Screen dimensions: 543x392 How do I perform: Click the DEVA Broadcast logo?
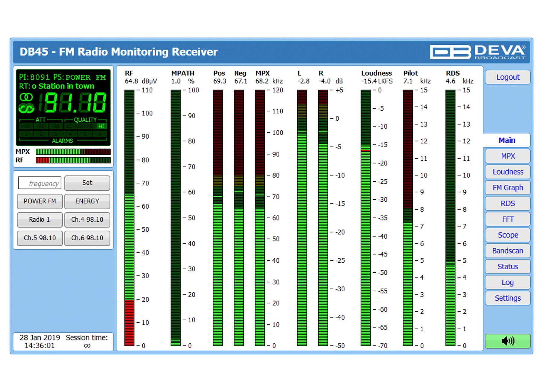(x=478, y=52)
